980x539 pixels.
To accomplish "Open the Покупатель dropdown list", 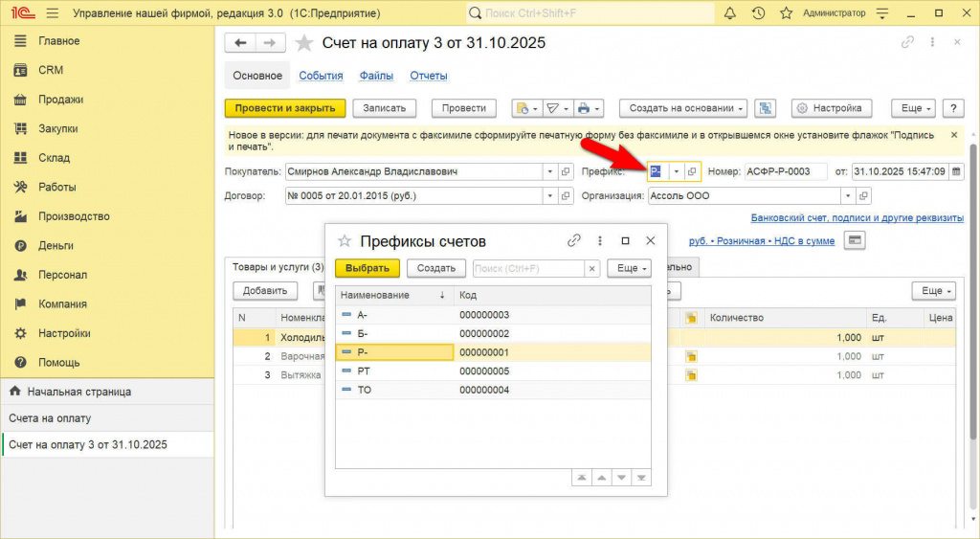I will 550,171.
